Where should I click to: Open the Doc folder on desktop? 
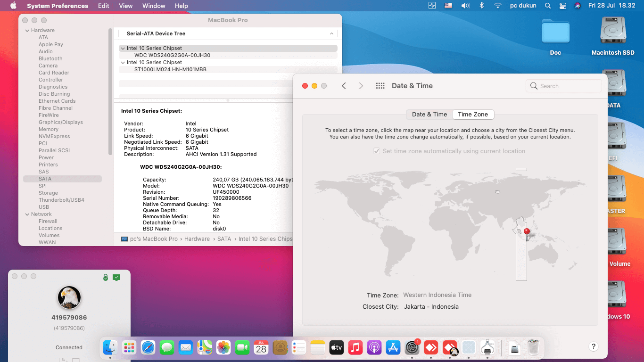555,33
